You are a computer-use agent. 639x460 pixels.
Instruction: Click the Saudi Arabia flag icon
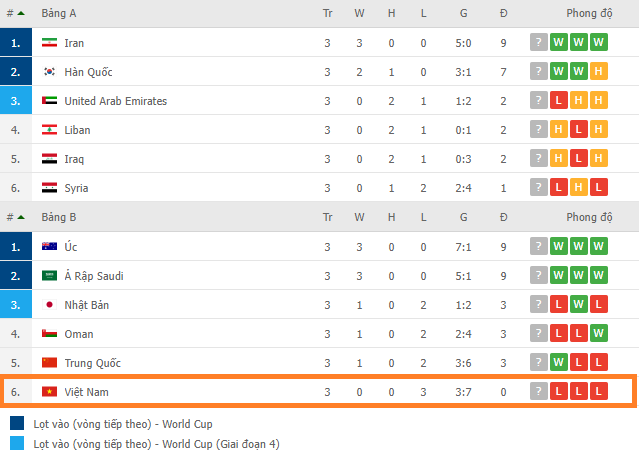click(49, 275)
